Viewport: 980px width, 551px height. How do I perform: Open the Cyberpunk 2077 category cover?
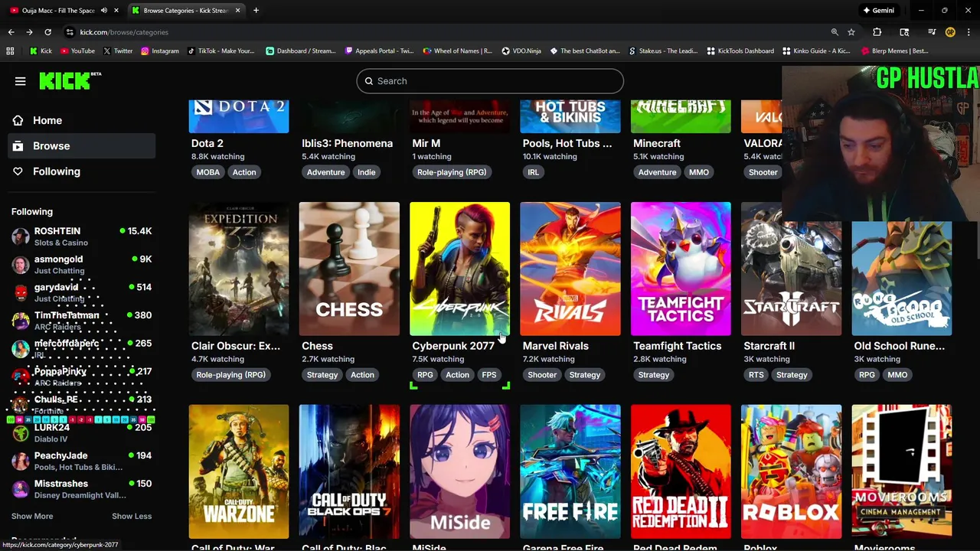point(459,269)
